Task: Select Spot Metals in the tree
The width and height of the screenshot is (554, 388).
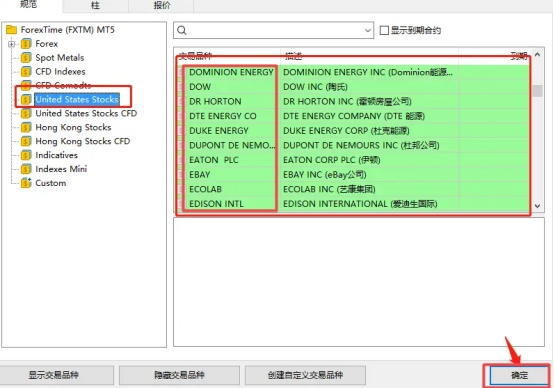Action: (x=60, y=58)
